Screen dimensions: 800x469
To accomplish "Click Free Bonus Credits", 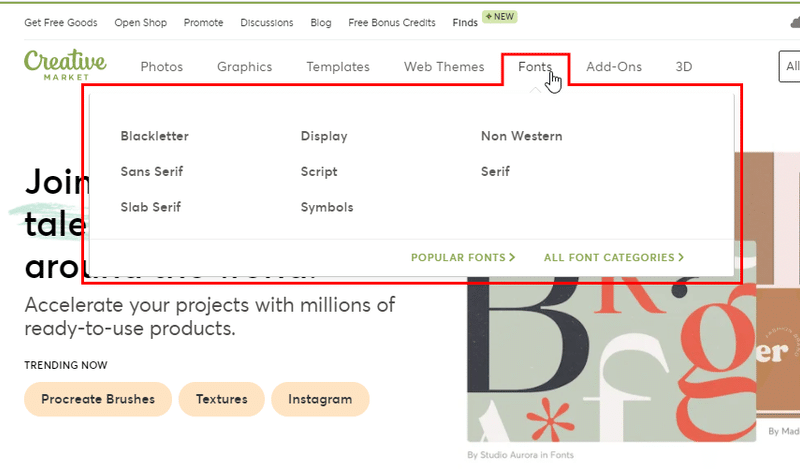I will pos(392,22).
